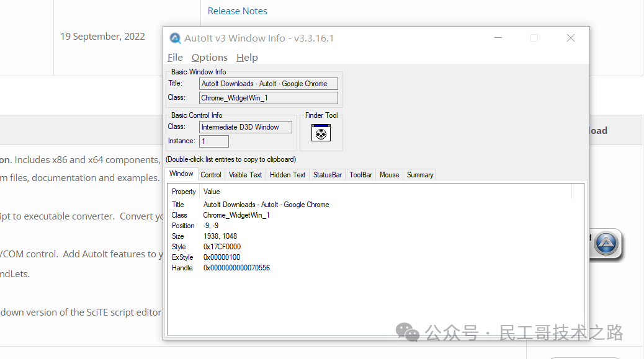Select the Handle row 0x0000000000070556
644x359 pixels.
click(x=375, y=268)
